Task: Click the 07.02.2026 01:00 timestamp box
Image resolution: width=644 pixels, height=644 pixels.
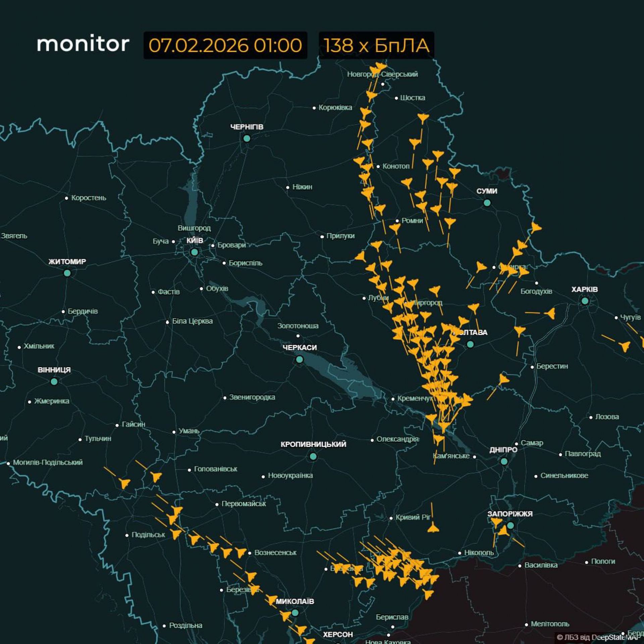Action: pyautogui.click(x=225, y=45)
